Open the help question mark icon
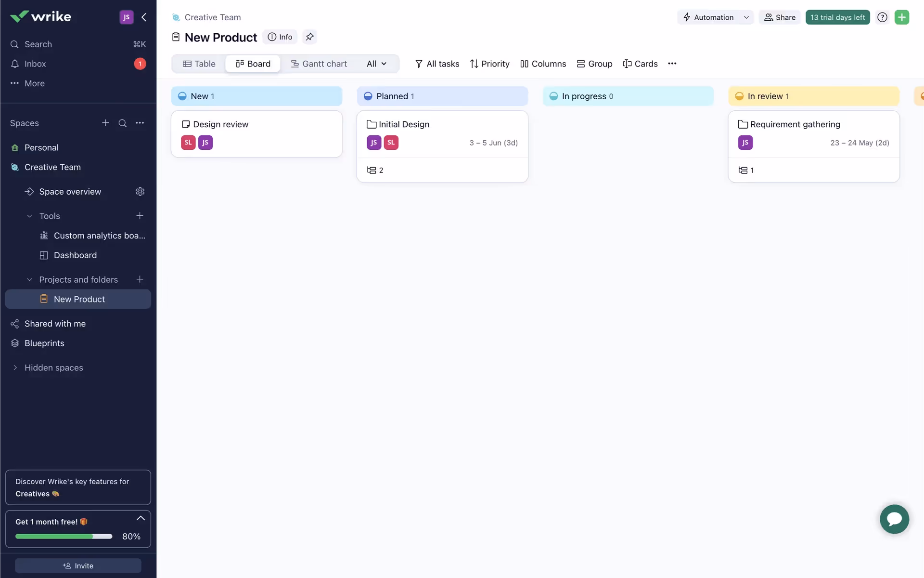This screenshot has height=578, width=924. pyautogui.click(x=882, y=17)
